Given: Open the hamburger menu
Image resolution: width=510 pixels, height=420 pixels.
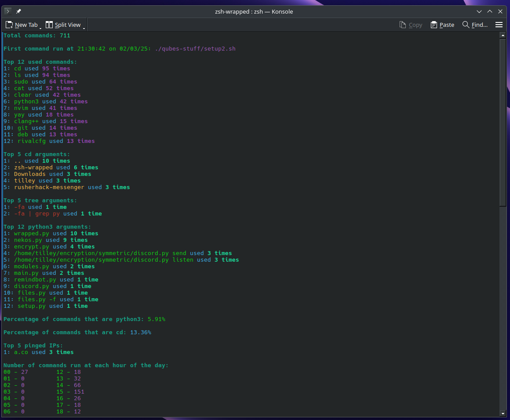Looking at the screenshot, I should pyautogui.click(x=499, y=25).
